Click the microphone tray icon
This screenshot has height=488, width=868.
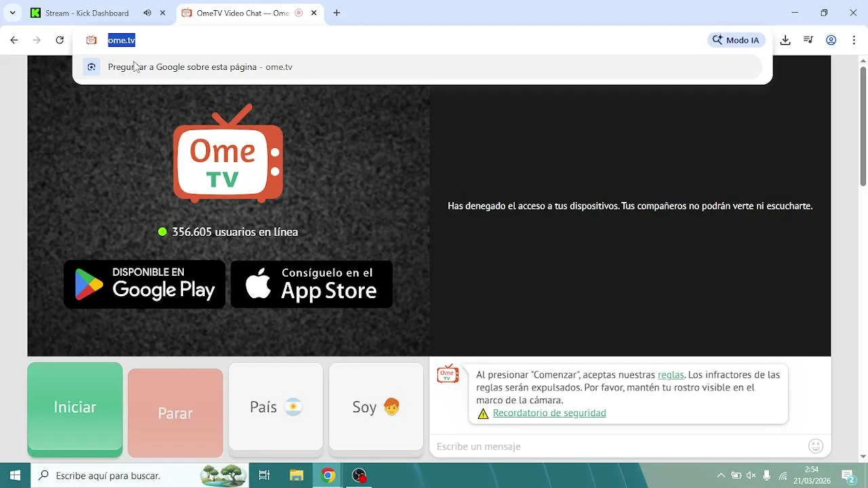[767, 476]
